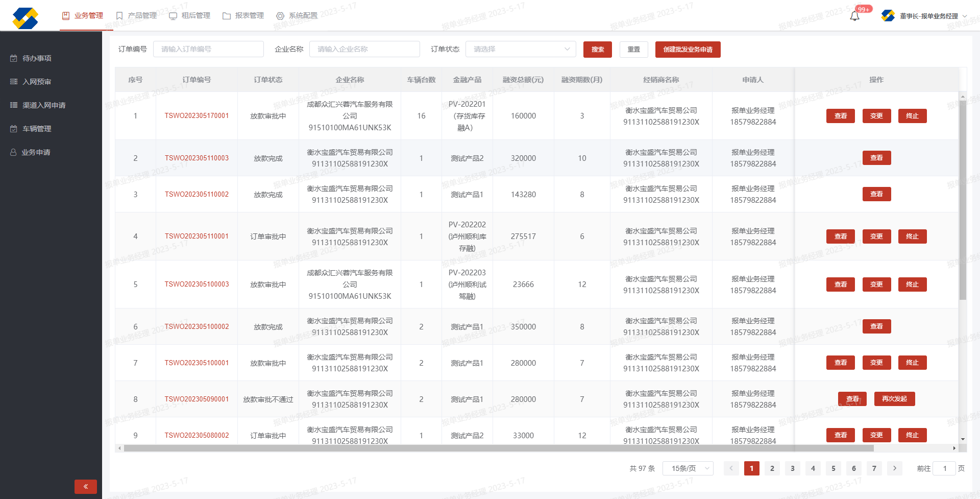Viewport: 980px width, 499px height.
Task: Open order link TSWO202305170001
Action: click(x=197, y=116)
